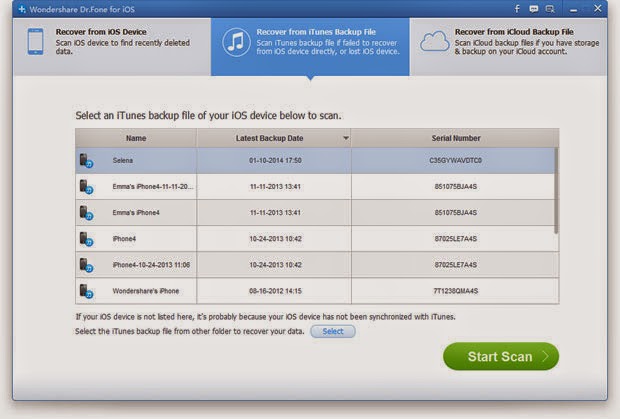This screenshot has height=419, width=620.
Task: Close the Dr.Fone window
Action: click(x=597, y=8)
